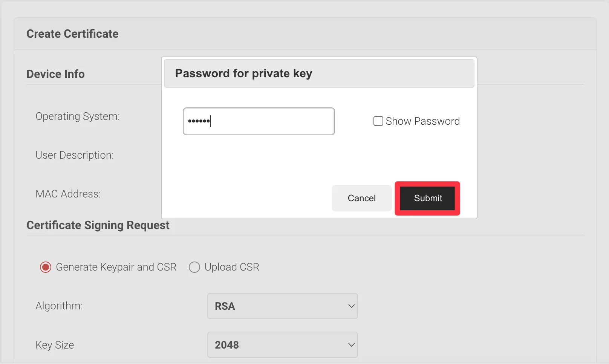The image size is (609, 364).
Task: Click the Device Info section heading
Action: tap(55, 74)
